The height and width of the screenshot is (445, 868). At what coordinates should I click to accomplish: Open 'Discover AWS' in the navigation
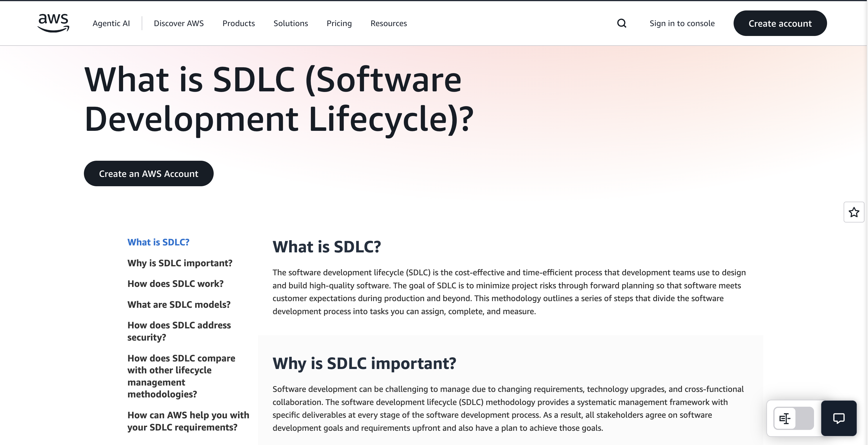[179, 23]
